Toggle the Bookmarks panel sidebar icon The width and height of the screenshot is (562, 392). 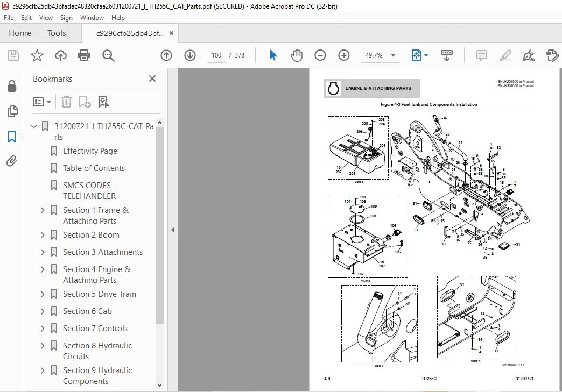(12, 137)
